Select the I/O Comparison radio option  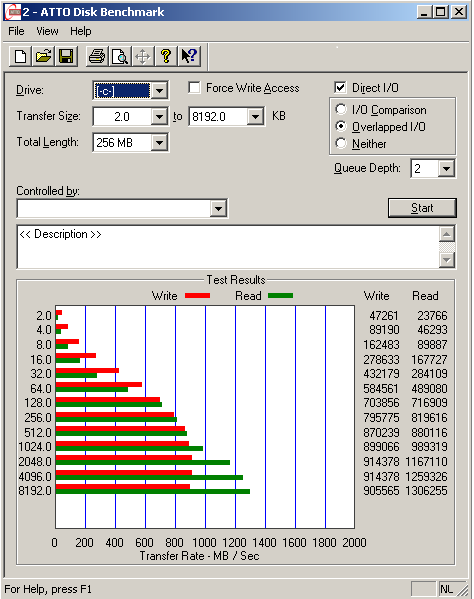pos(341,109)
